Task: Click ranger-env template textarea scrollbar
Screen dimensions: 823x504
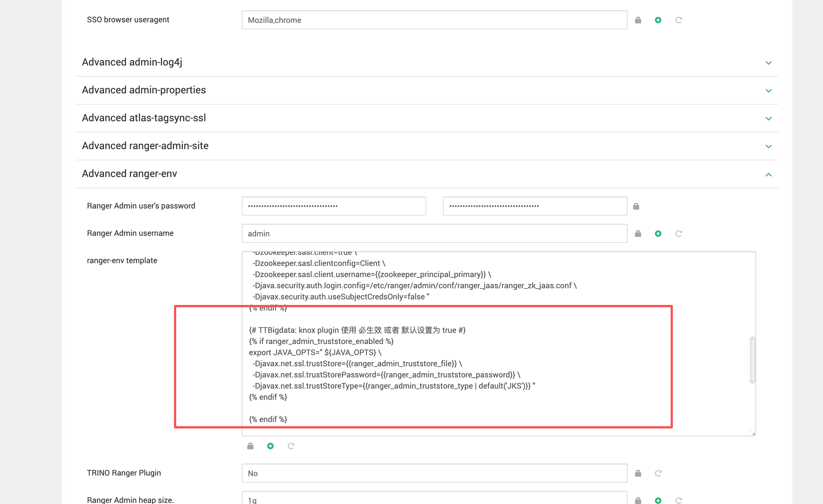Action: pos(752,360)
